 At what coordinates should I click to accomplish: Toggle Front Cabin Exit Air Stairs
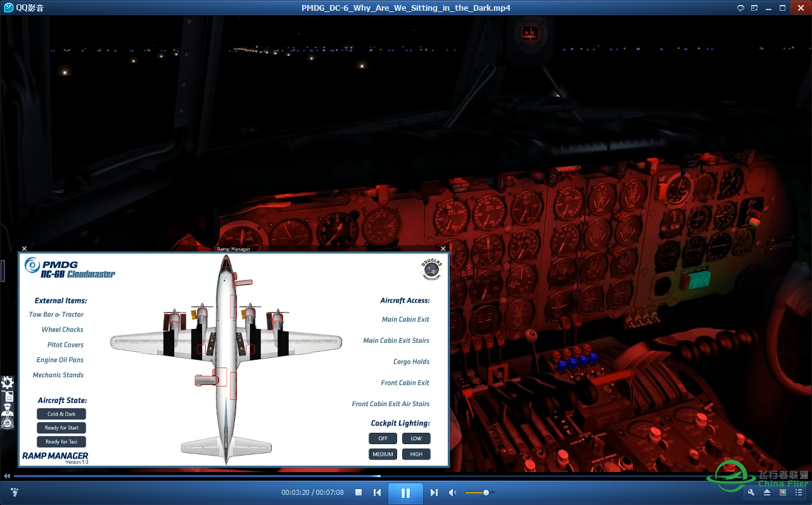391,404
